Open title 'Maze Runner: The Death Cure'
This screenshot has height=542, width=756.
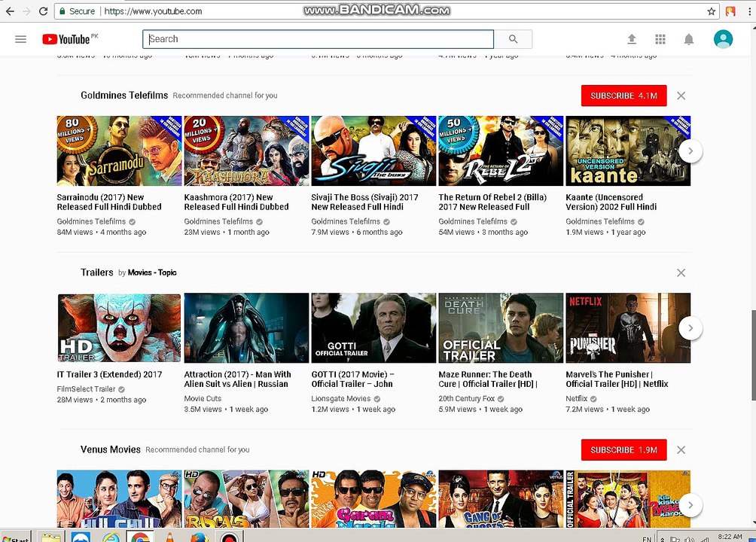coord(488,379)
